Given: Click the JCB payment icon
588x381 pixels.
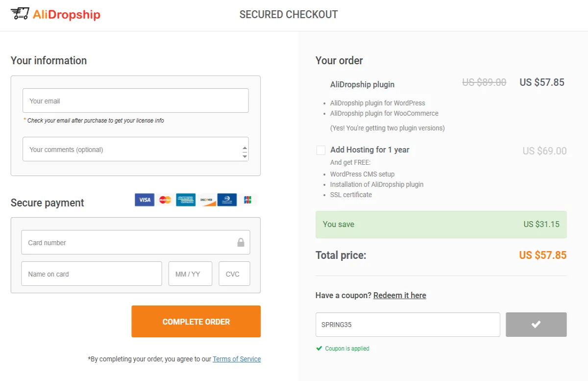Looking at the screenshot, I should (x=247, y=200).
